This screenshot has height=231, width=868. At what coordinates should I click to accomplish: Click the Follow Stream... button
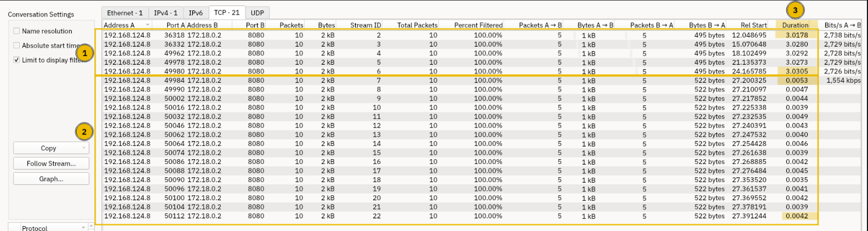(51, 164)
